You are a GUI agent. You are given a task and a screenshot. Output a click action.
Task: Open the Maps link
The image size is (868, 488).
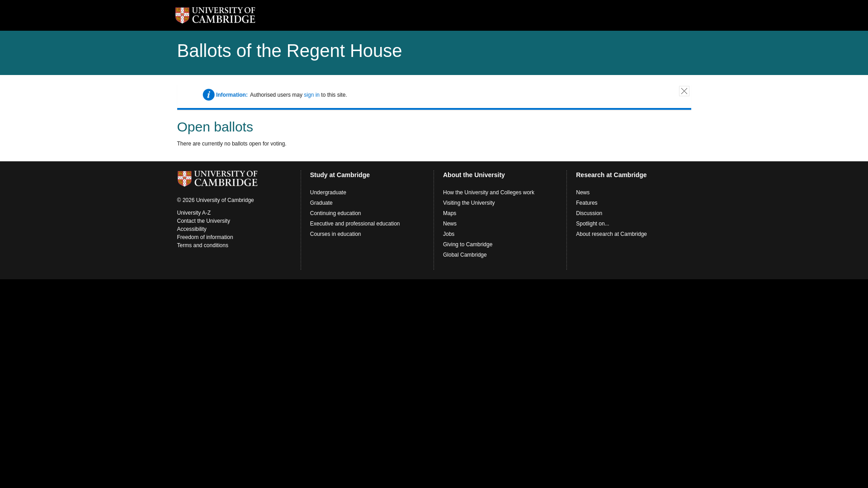pyautogui.click(x=450, y=213)
